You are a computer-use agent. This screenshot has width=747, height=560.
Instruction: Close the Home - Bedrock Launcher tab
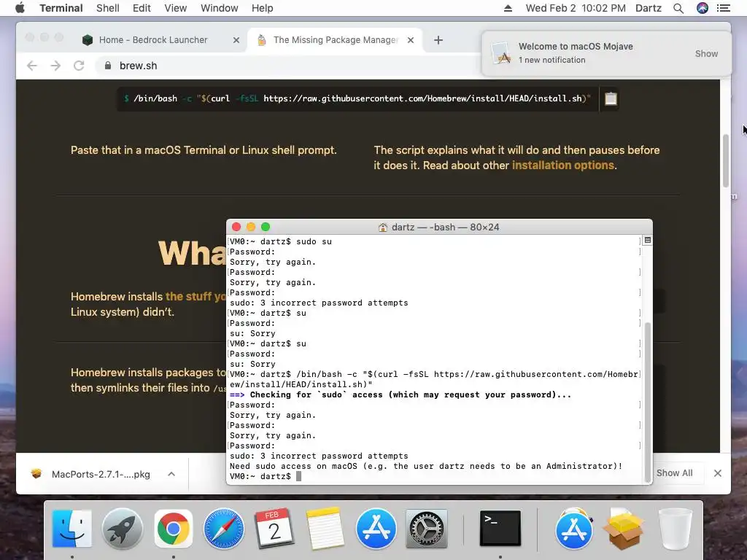[x=236, y=41]
